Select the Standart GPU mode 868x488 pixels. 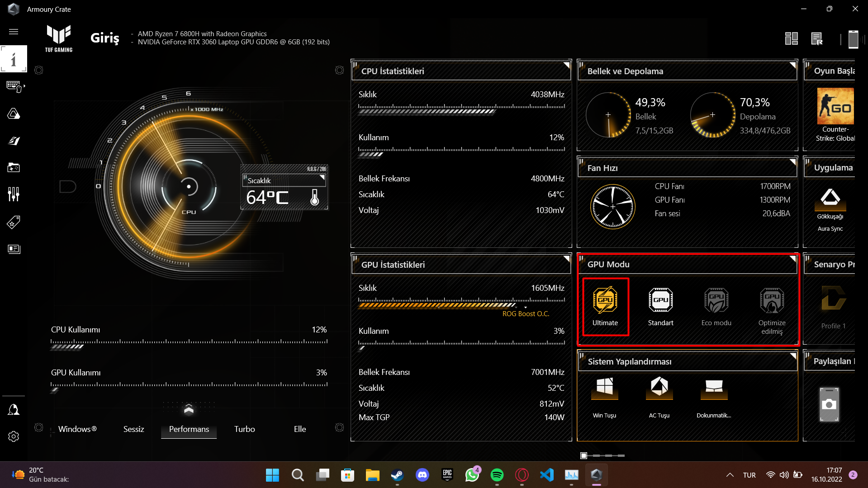661,307
